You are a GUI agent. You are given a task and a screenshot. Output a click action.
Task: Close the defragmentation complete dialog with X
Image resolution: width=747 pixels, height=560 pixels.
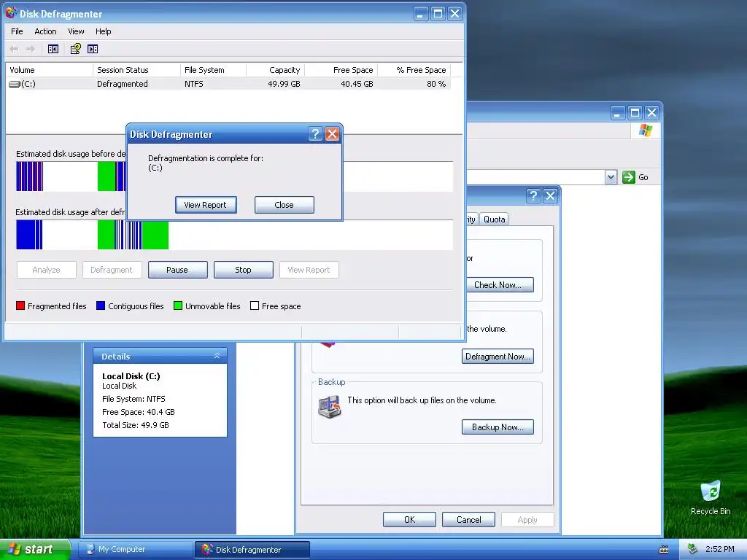click(x=332, y=134)
